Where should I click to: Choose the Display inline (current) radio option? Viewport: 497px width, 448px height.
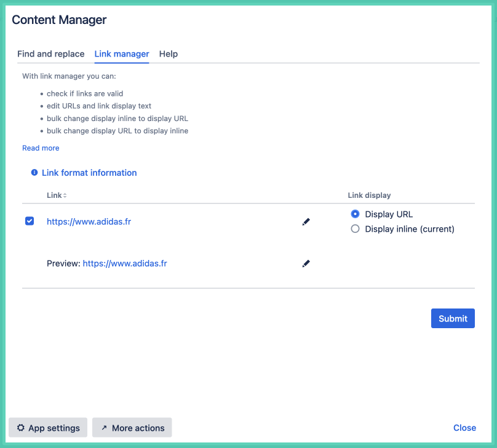pyautogui.click(x=355, y=229)
